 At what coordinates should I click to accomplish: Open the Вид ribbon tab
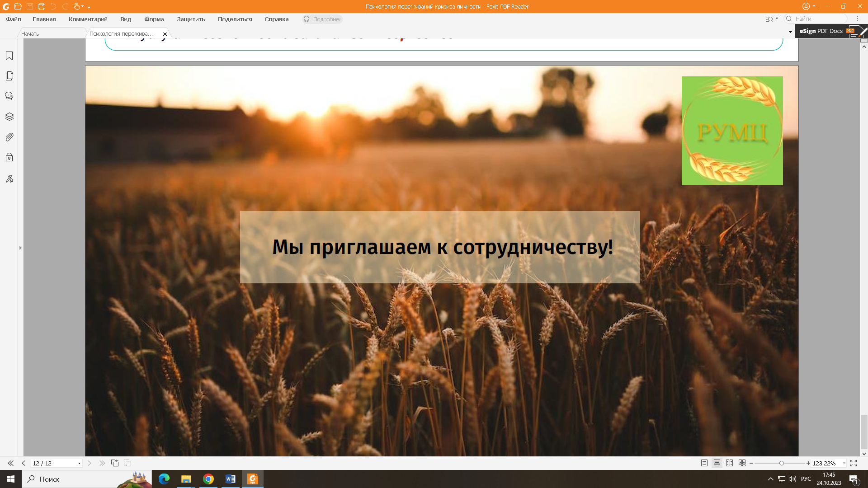click(x=126, y=19)
